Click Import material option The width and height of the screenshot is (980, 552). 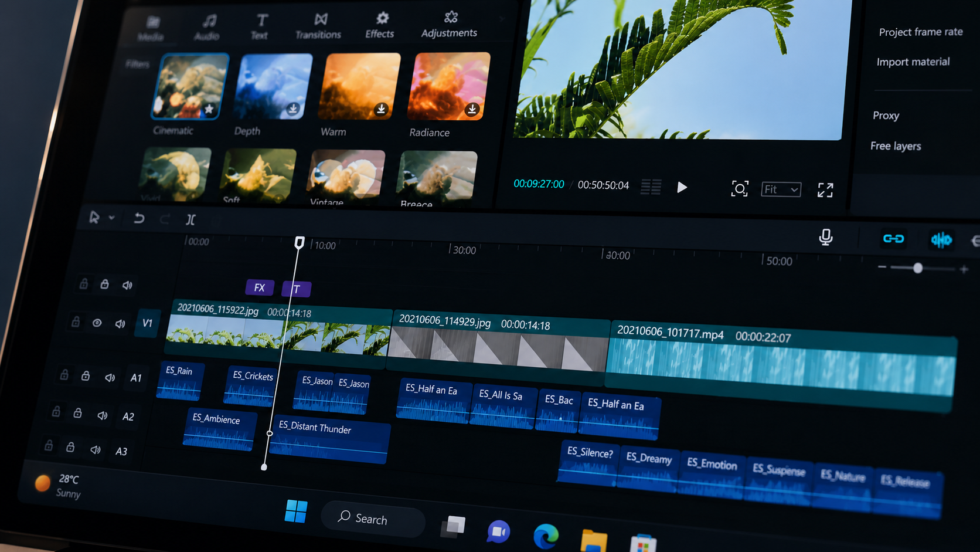(913, 62)
